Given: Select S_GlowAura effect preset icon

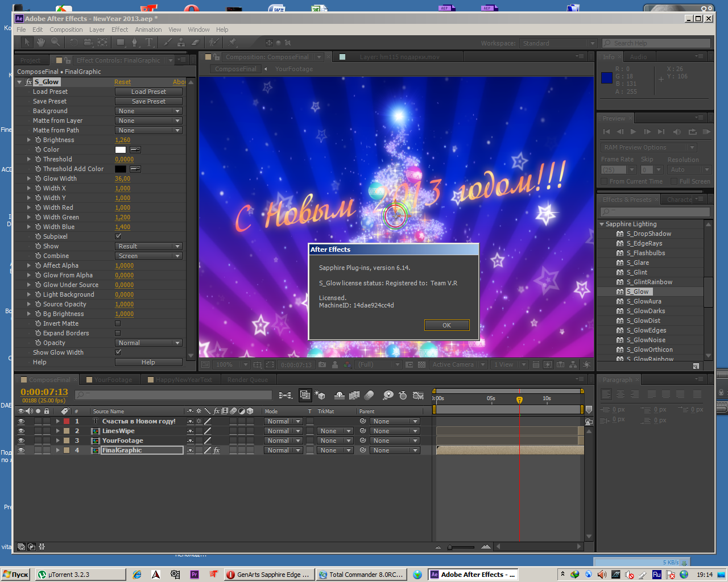Looking at the screenshot, I should pos(620,301).
